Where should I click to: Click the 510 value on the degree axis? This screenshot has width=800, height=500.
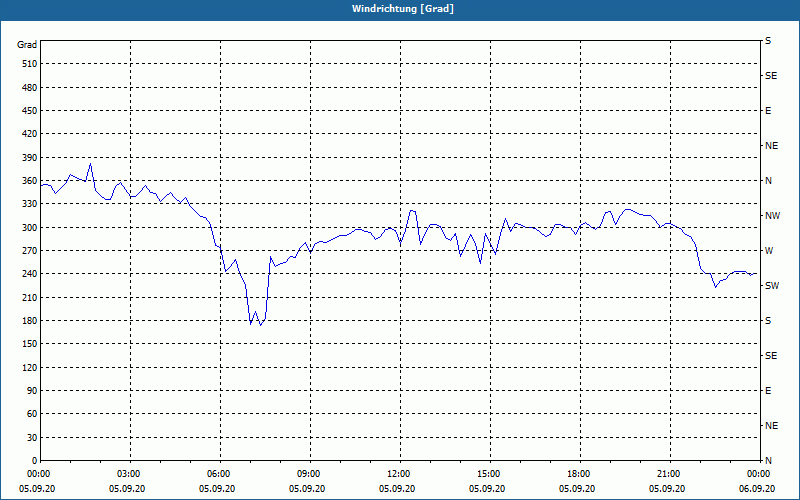point(30,64)
